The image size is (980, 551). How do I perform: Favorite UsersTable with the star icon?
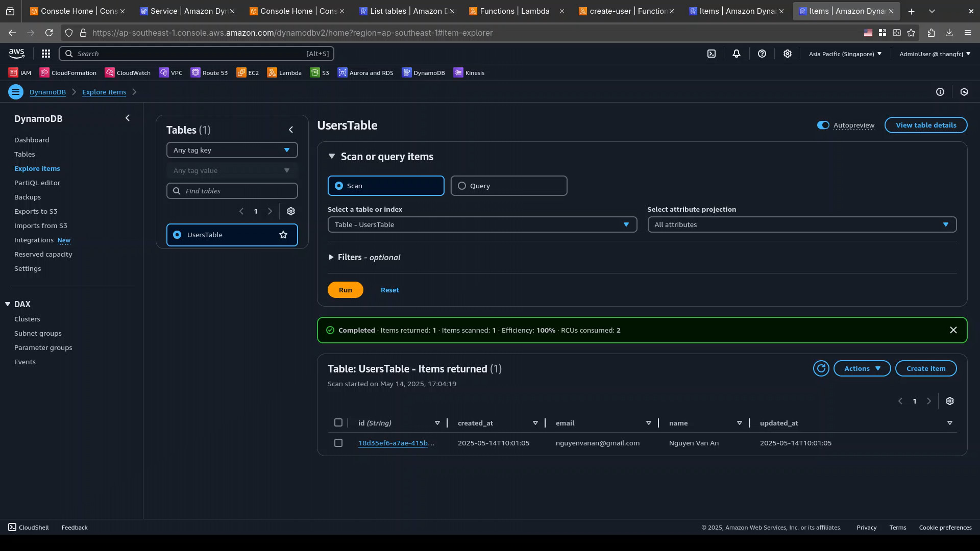(x=283, y=235)
